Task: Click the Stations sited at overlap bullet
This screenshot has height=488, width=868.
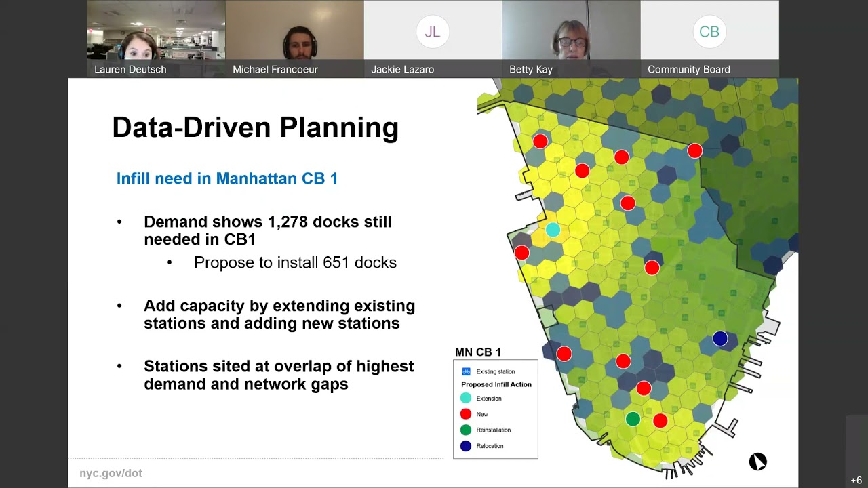Action: coord(279,375)
